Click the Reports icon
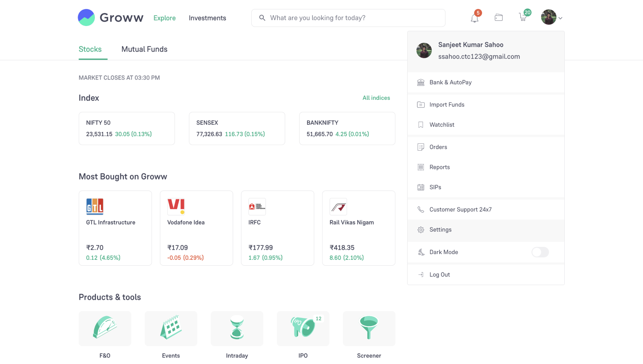This screenshot has height=364, width=643. (421, 167)
